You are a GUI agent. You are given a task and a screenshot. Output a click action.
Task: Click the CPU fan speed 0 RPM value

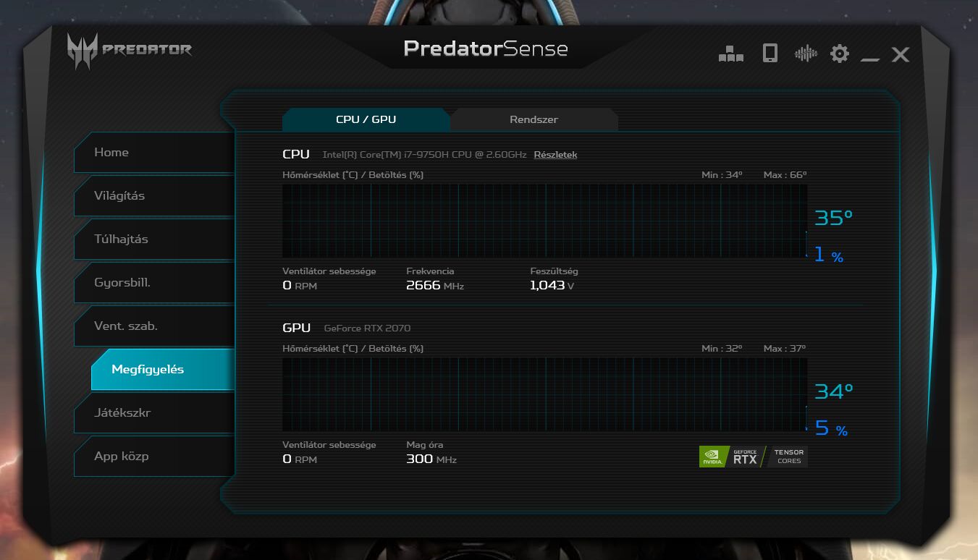(300, 286)
